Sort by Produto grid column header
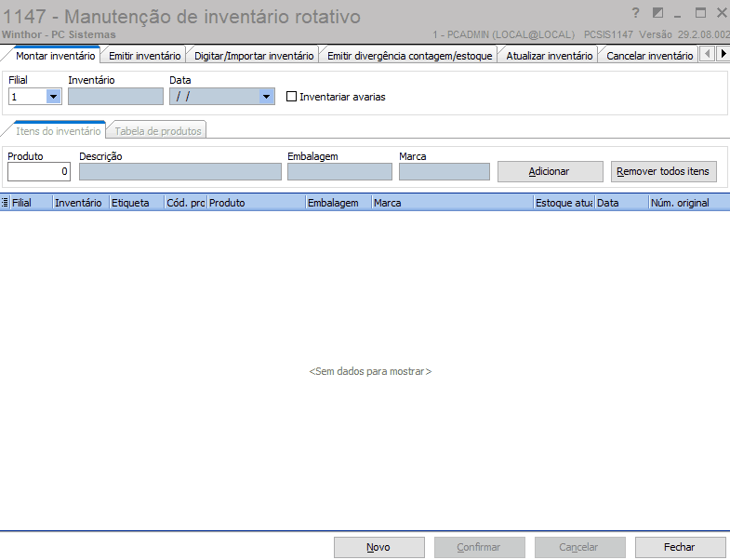Screen dimensions: 730x560 [256, 203]
